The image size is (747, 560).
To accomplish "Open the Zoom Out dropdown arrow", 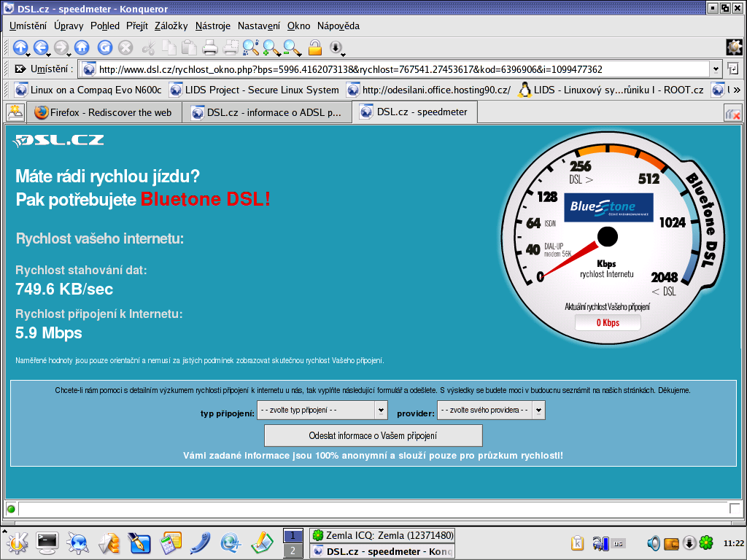I will point(301,53).
